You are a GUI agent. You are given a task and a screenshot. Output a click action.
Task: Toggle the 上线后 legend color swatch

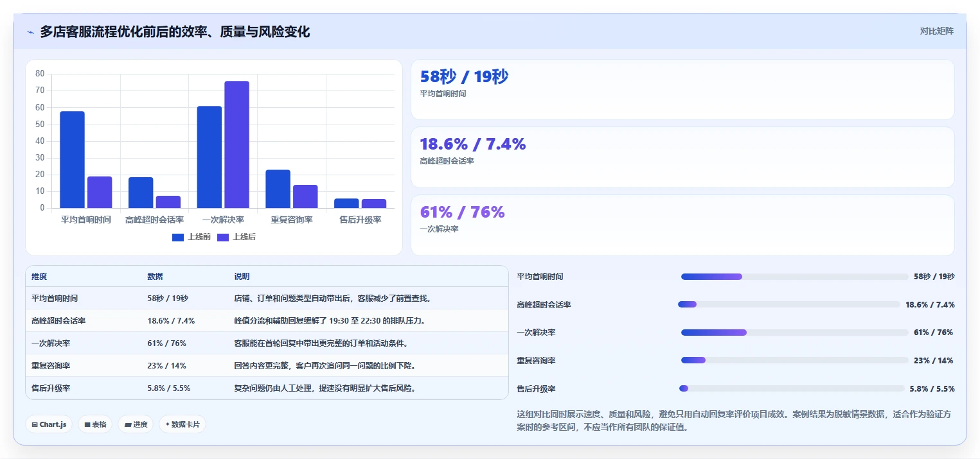(x=223, y=238)
